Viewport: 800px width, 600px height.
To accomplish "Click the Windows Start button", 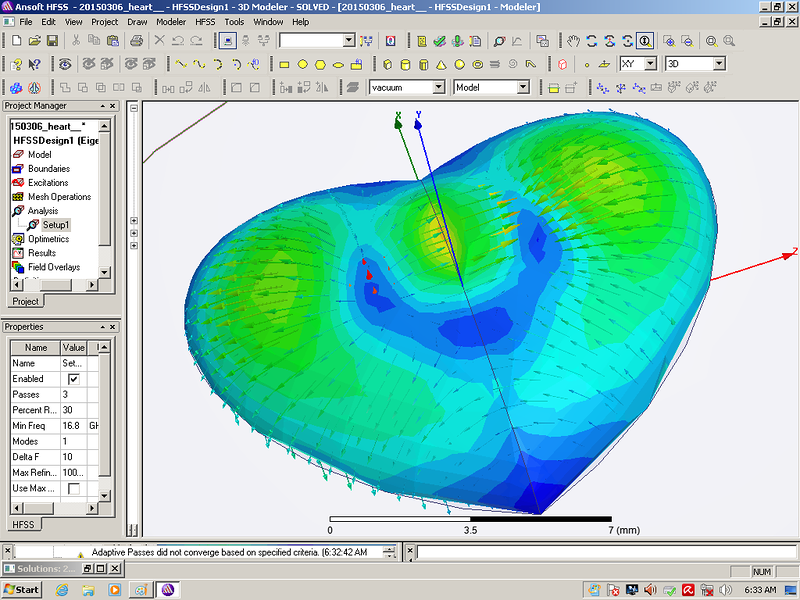I will click(21, 589).
